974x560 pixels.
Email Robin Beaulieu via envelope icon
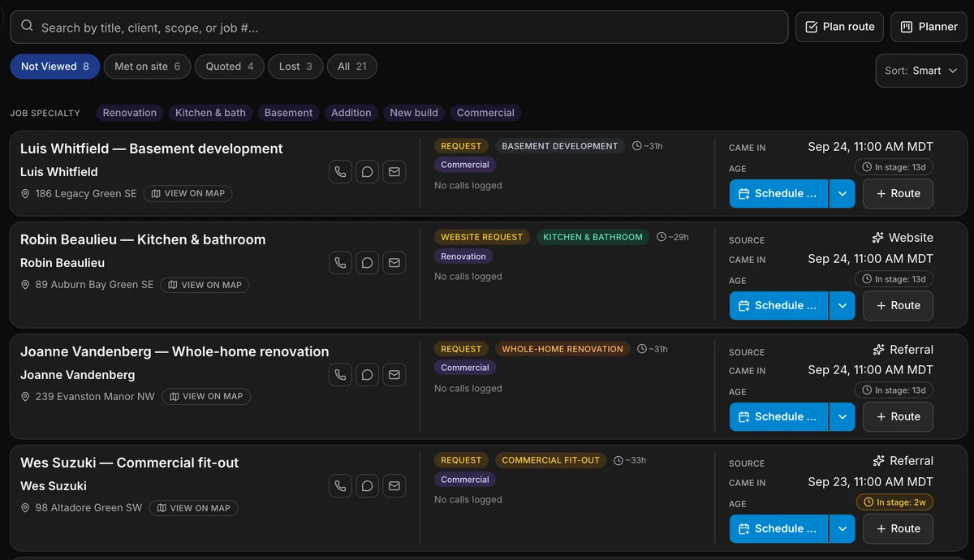pos(394,263)
